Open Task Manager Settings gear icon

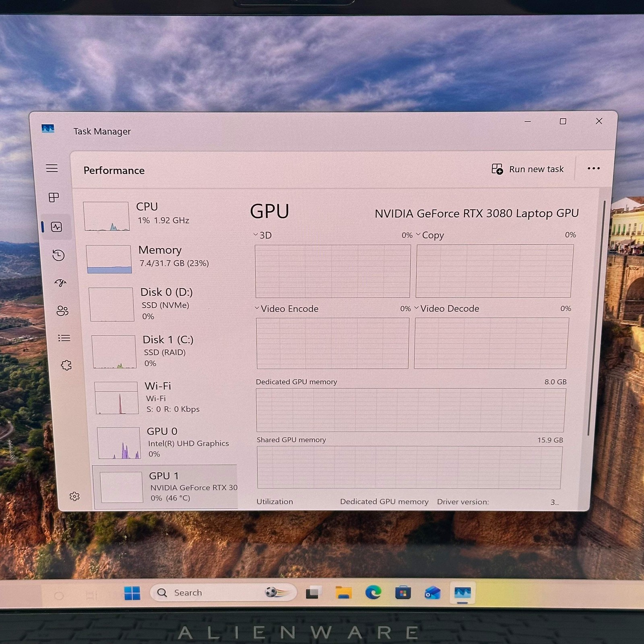74,496
